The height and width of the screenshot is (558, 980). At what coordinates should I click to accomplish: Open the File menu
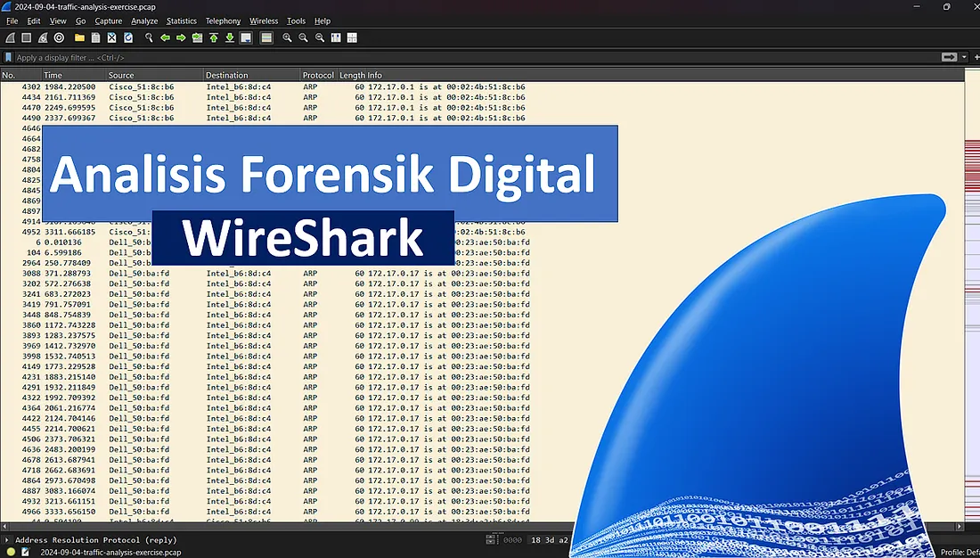click(x=12, y=21)
